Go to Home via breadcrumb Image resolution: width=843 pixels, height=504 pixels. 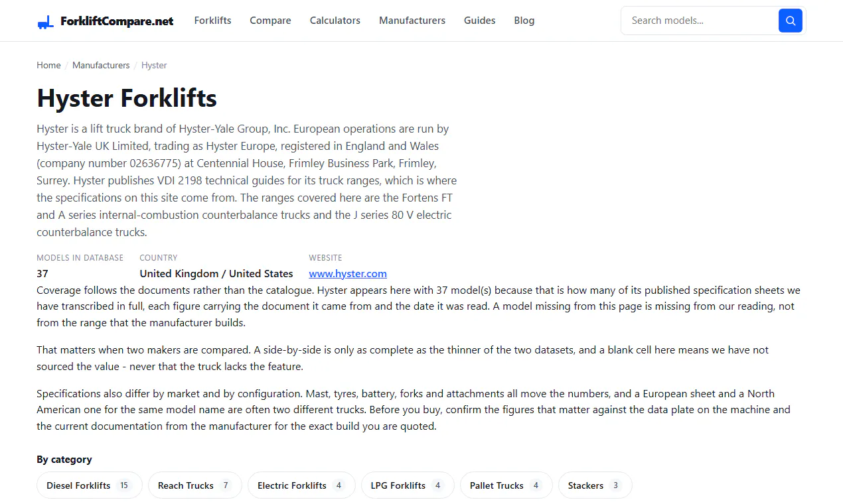[x=48, y=65]
